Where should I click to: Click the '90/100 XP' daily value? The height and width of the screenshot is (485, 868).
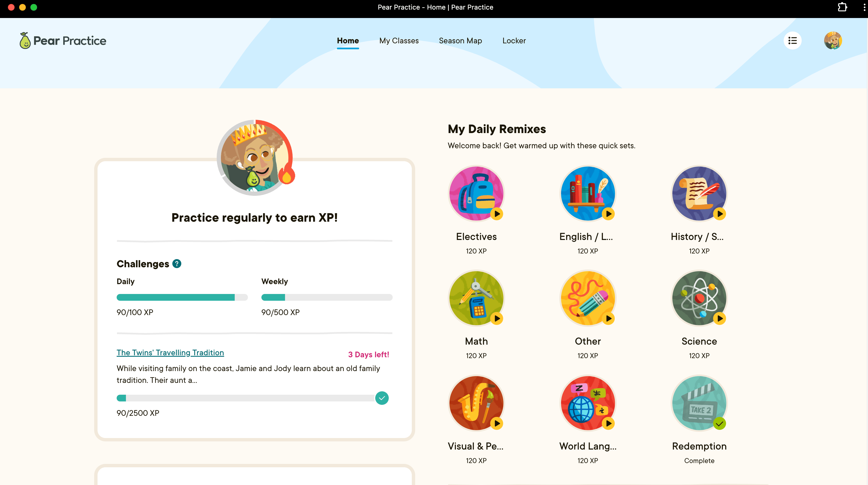coord(135,312)
